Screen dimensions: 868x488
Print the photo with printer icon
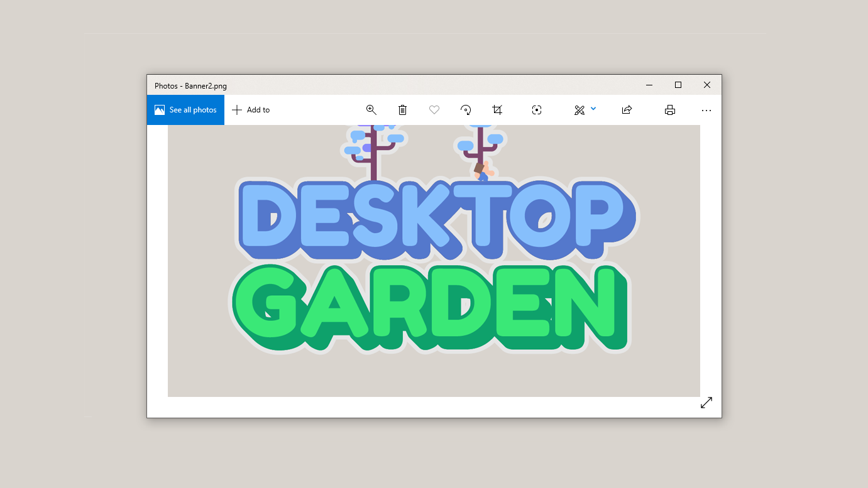pos(670,110)
